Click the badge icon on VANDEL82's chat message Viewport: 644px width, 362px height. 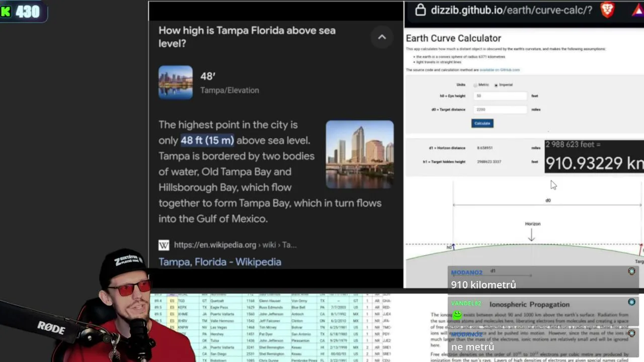click(x=631, y=302)
